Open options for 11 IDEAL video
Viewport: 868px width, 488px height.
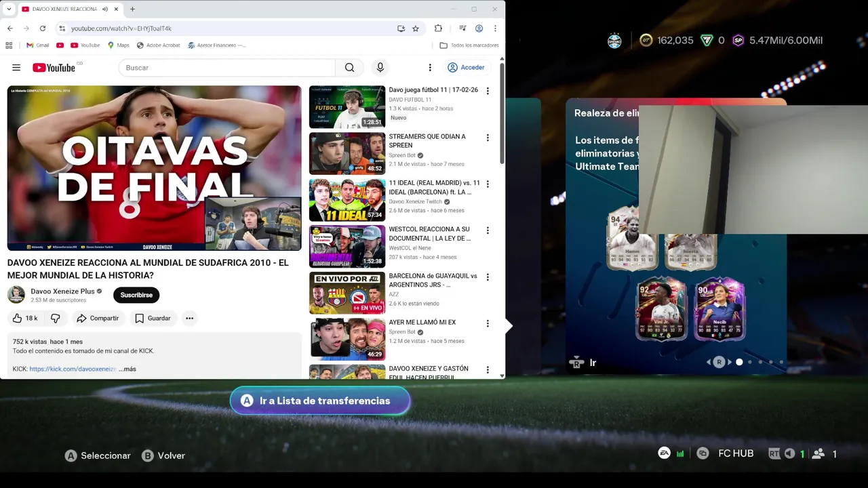487,184
